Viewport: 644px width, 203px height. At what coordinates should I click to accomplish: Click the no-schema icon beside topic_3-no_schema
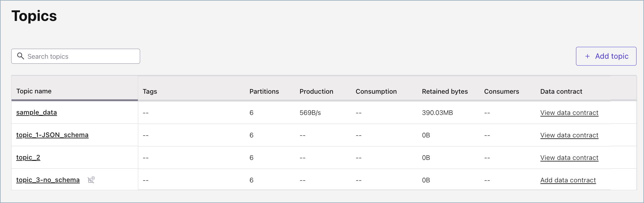[x=91, y=180]
